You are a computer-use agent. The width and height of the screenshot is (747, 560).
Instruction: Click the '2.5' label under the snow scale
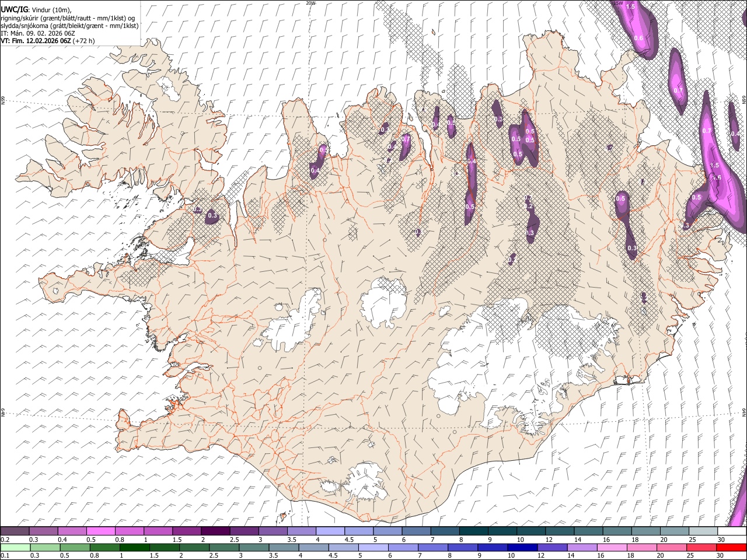234,540
